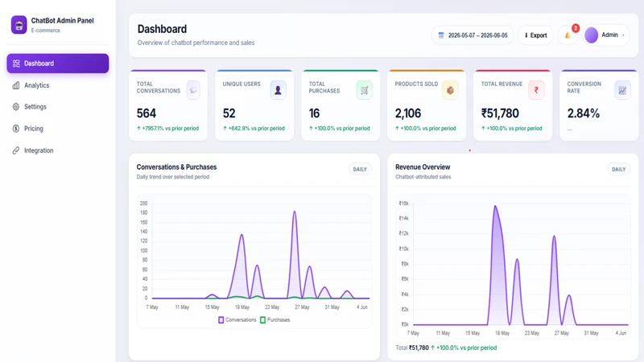Click the highest revenue peak near 19 May
The image size is (644, 362).
click(x=495, y=206)
